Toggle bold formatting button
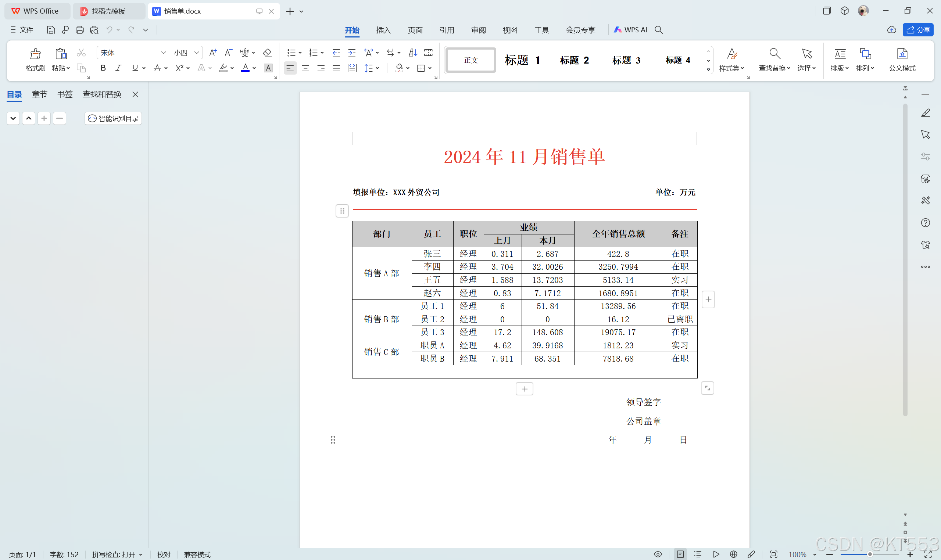941x560 pixels. (x=103, y=68)
